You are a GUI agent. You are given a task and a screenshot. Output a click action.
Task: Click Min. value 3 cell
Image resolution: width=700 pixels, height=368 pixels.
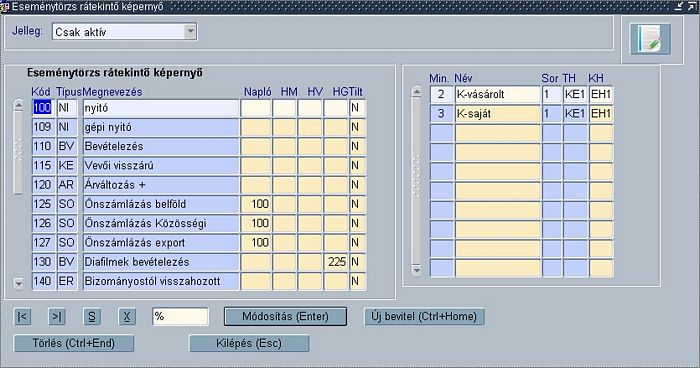pyautogui.click(x=442, y=113)
